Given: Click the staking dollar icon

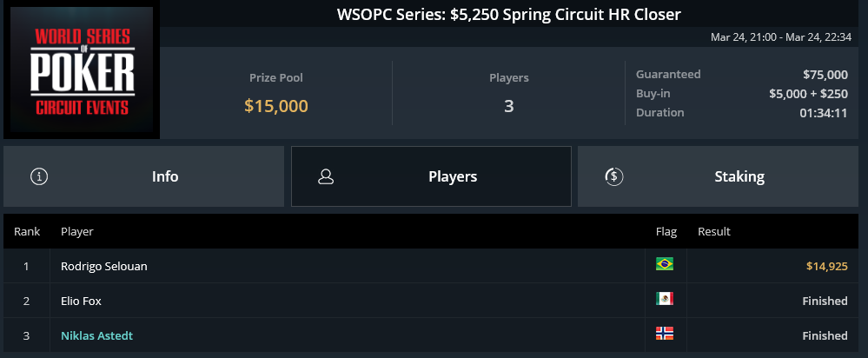Looking at the screenshot, I should point(614,176).
